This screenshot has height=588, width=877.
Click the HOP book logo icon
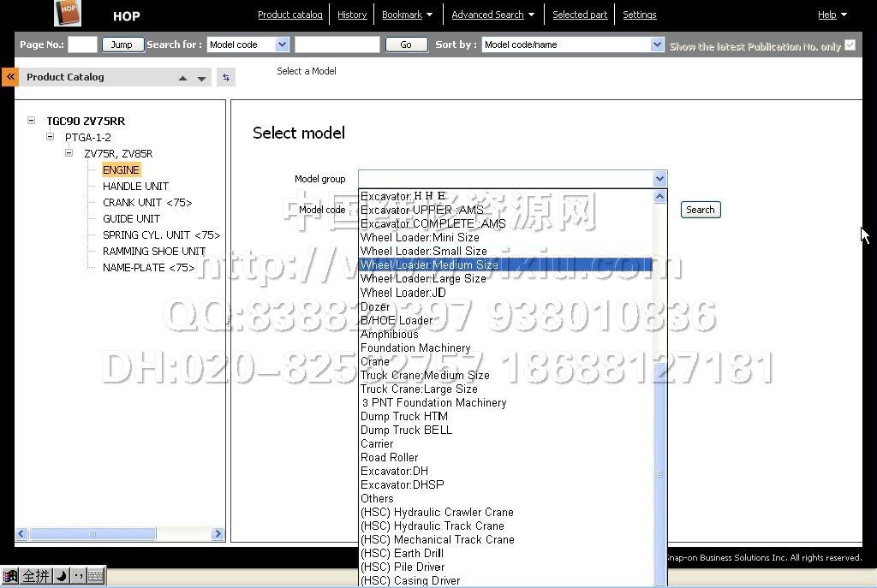pyautogui.click(x=68, y=13)
